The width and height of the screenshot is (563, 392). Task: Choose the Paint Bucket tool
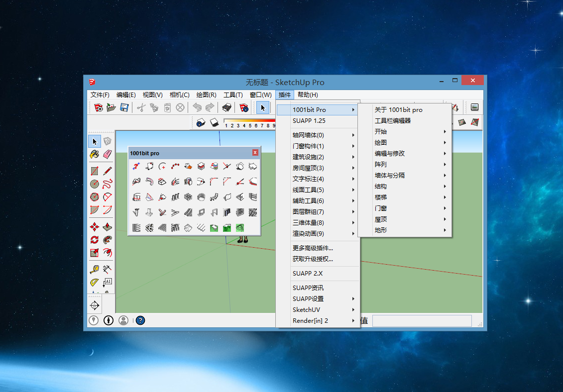click(x=95, y=154)
